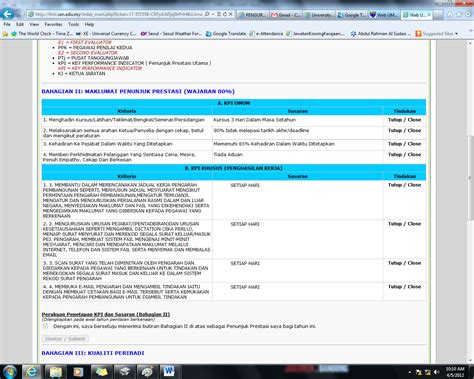Click Perakuan Penetapan KPI dan Sasaran heading
The width and height of the screenshot is (474, 379).
pos(106,314)
